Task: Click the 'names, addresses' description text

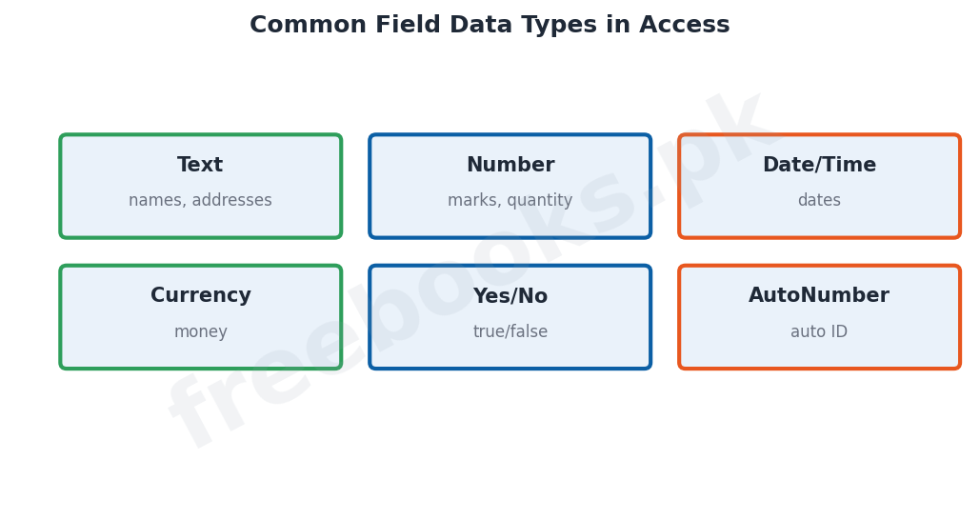Action: pyautogui.click(x=201, y=200)
